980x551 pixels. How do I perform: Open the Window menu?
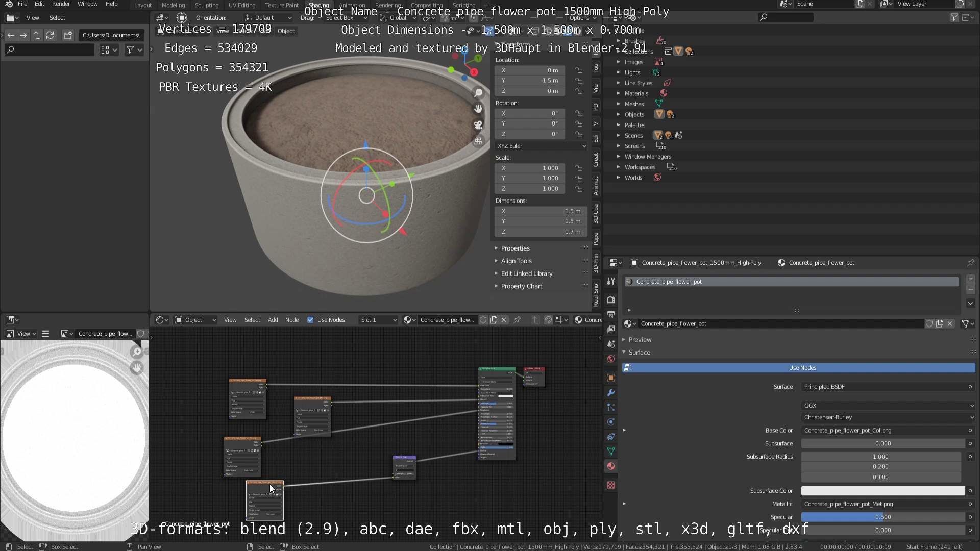click(x=87, y=4)
